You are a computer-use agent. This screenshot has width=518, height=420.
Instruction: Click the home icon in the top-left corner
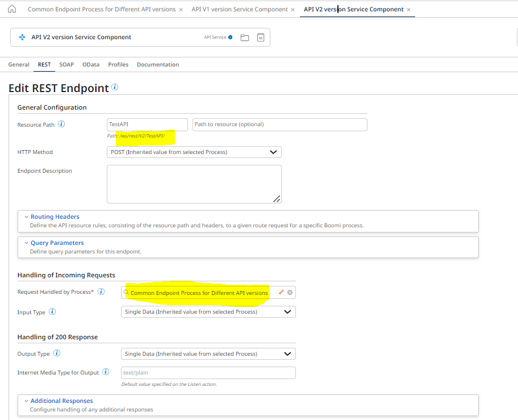click(12, 9)
